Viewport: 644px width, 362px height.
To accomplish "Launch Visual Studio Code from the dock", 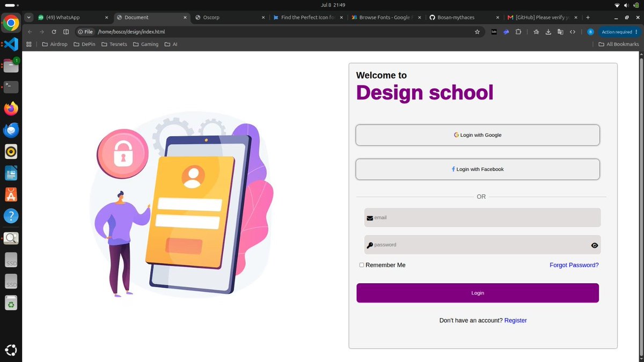I will pos(11,44).
